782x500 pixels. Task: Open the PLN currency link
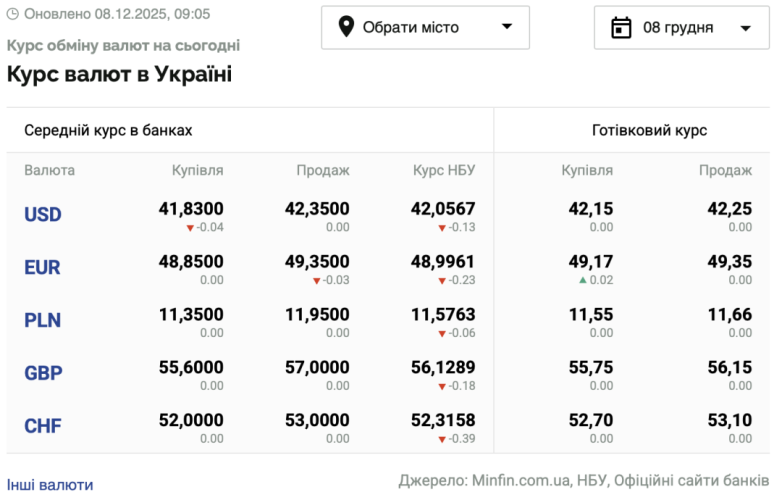click(x=43, y=321)
